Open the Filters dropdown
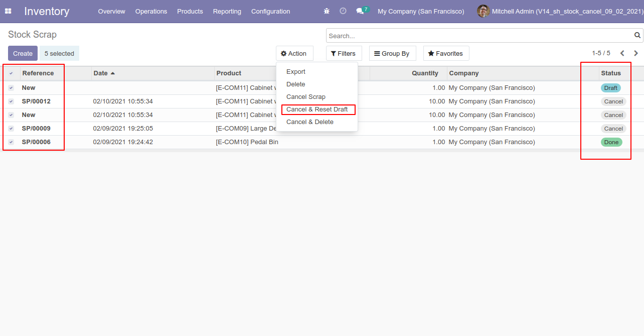The height and width of the screenshot is (336, 644). coord(344,53)
